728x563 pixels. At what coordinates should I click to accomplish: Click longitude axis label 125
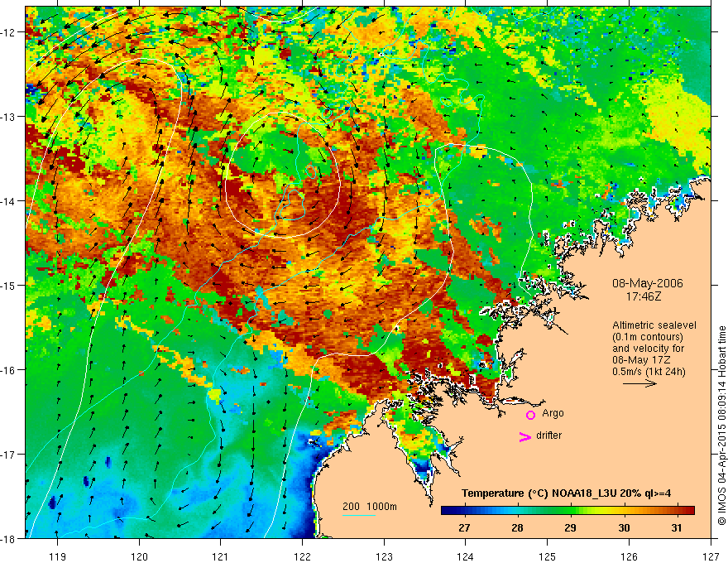[548, 556]
